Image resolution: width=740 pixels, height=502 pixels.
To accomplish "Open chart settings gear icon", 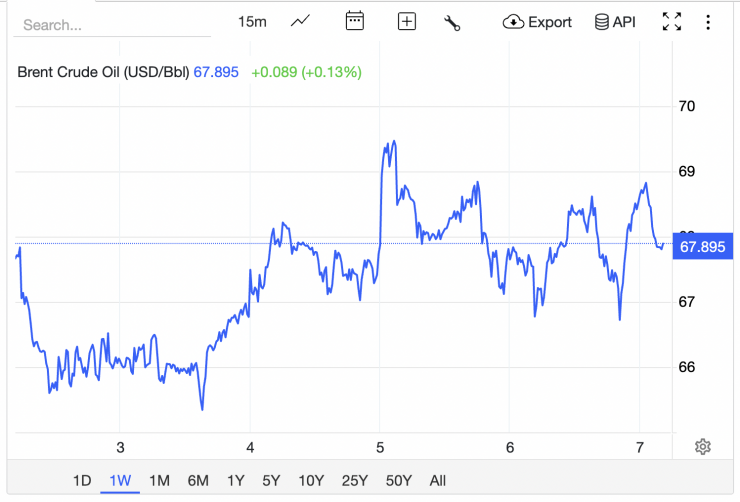I will point(703,447).
